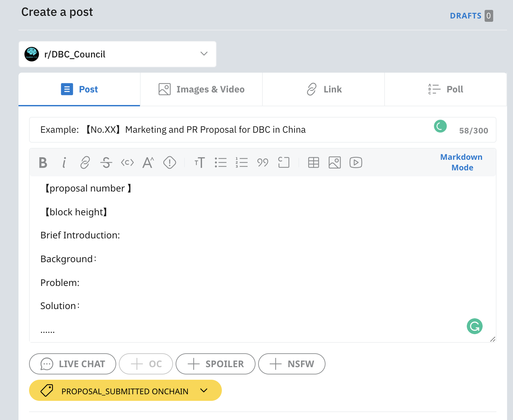Switch to the Poll tab
Screen dimensions: 513x420
coord(446,89)
